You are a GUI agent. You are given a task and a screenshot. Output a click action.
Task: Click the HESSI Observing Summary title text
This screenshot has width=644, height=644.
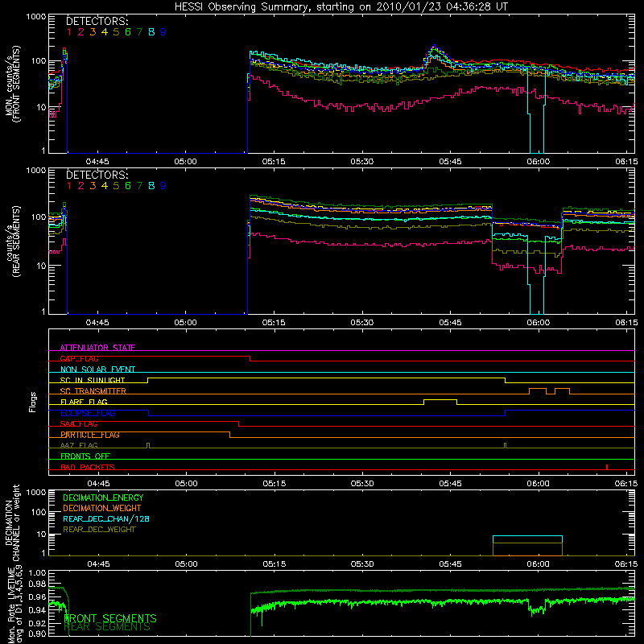341,7
